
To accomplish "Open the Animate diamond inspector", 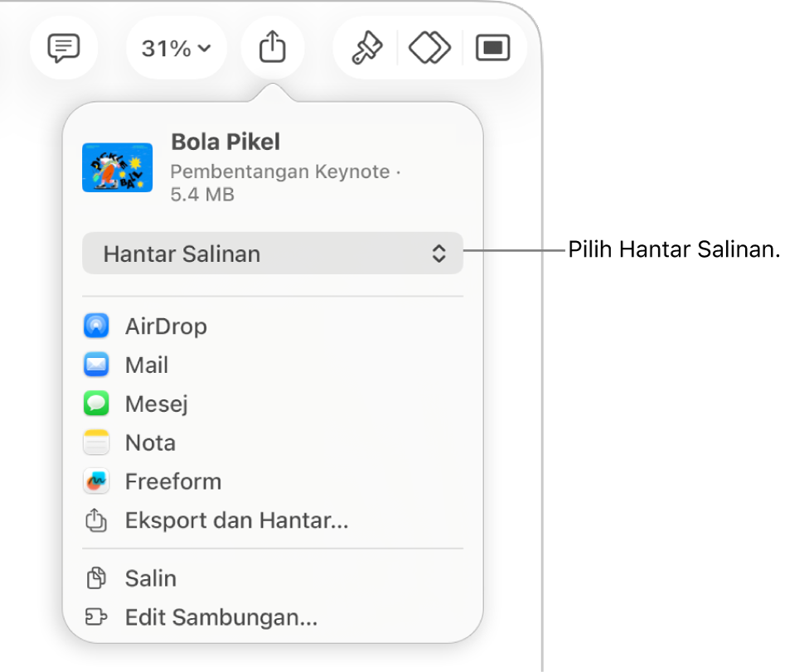I will coord(429,48).
